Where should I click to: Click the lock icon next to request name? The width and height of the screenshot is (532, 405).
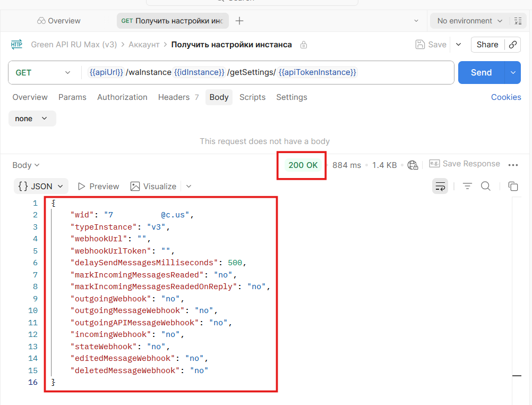(x=303, y=45)
